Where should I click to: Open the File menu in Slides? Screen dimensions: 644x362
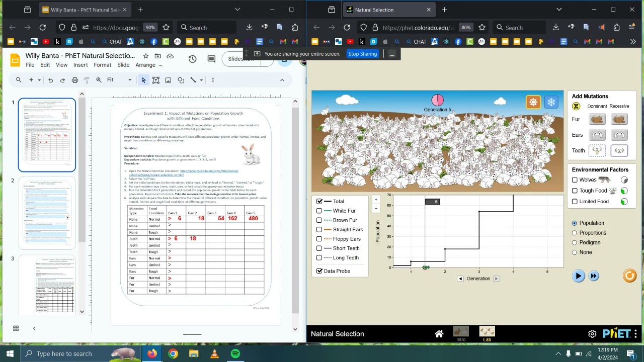point(30,65)
